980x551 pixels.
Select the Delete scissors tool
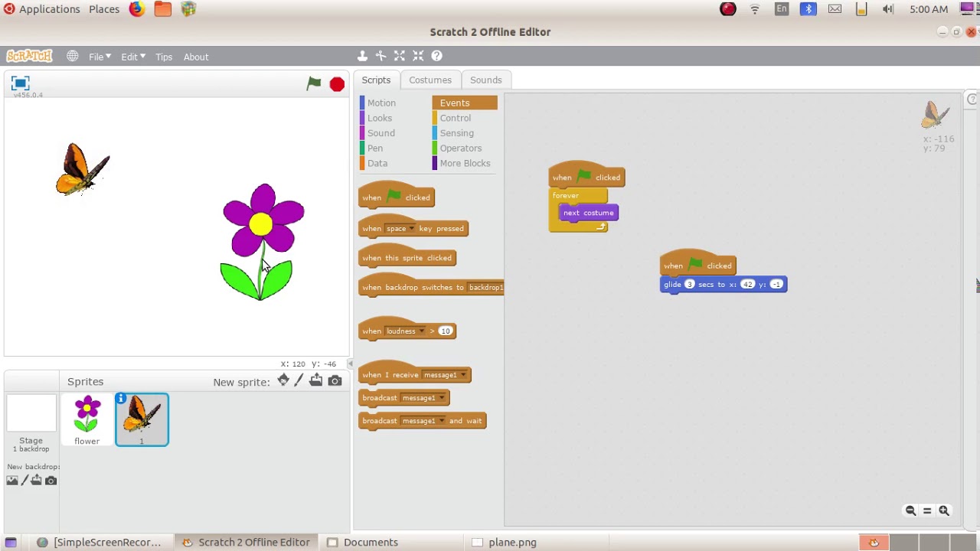(x=381, y=56)
